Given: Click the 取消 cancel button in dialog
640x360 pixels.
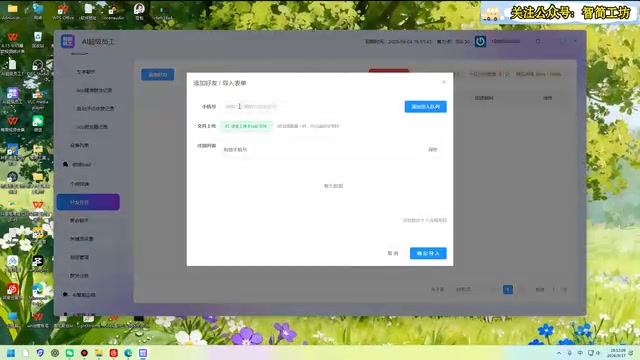Looking at the screenshot, I should pyautogui.click(x=393, y=253).
